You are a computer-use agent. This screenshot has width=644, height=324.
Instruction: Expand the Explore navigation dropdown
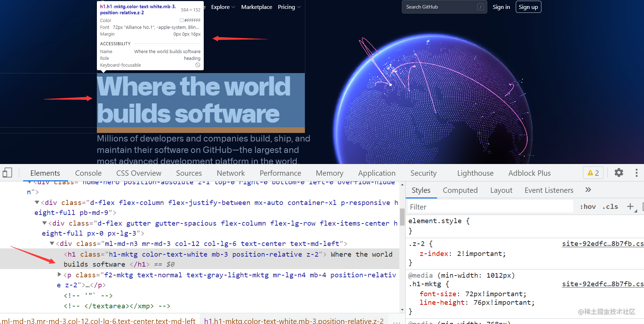point(223,7)
